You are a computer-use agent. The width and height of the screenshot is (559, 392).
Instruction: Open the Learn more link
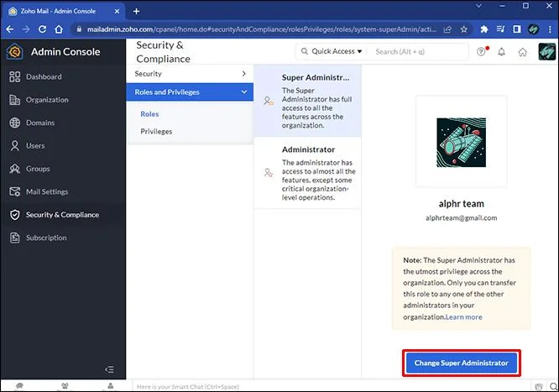464,316
